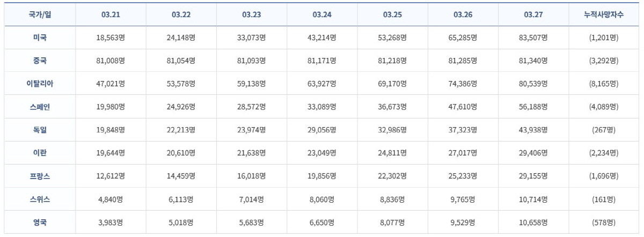
Task: Click the 03.27 column header
Action: pos(533,14)
